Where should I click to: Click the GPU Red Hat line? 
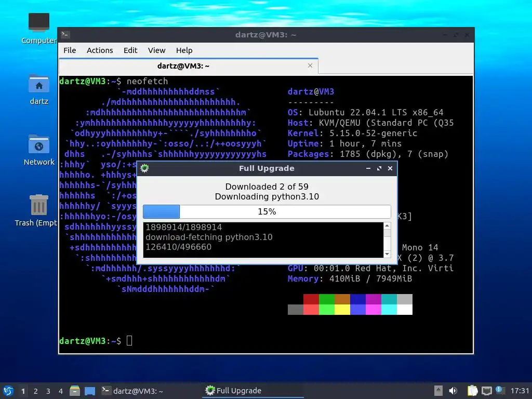pyautogui.click(x=370, y=268)
